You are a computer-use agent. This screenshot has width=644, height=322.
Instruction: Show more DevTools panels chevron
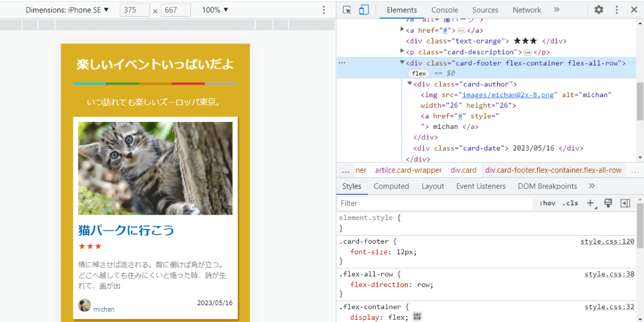point(557,10)
